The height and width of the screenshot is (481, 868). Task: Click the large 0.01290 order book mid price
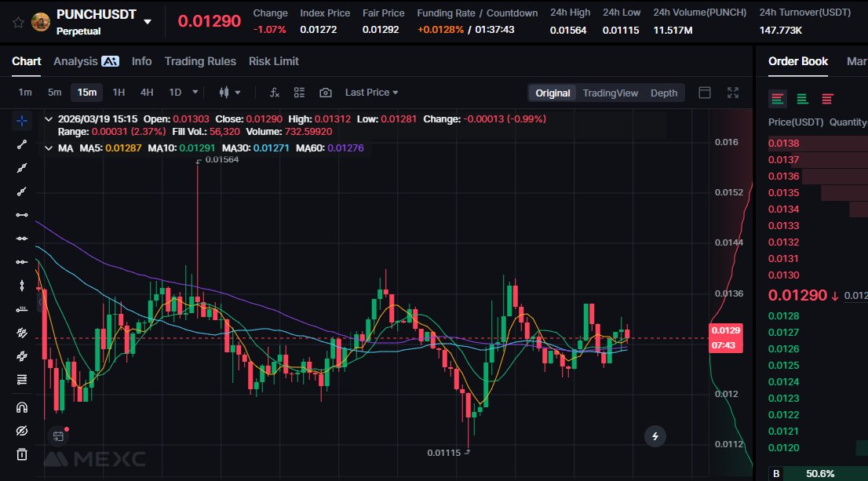pos(797,295)
